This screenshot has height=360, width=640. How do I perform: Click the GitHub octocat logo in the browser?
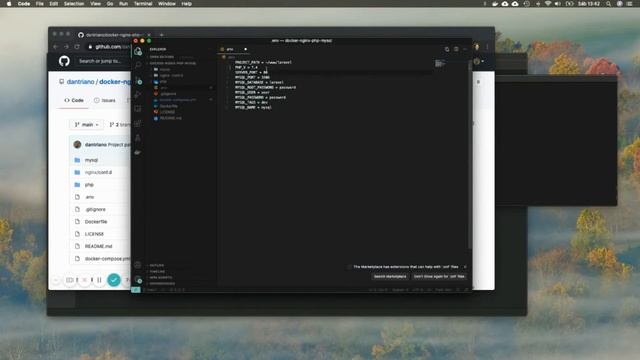tap(64, 61)
